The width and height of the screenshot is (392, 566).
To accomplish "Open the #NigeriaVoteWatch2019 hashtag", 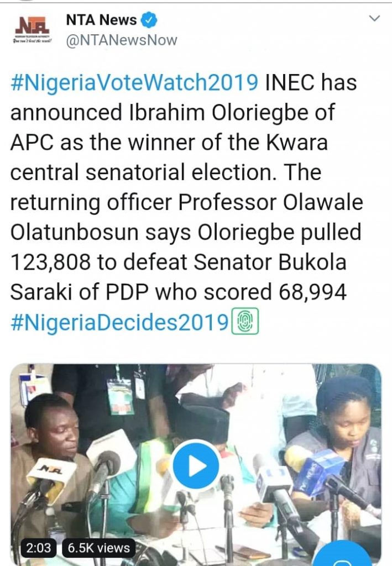I will coord(134,83).
